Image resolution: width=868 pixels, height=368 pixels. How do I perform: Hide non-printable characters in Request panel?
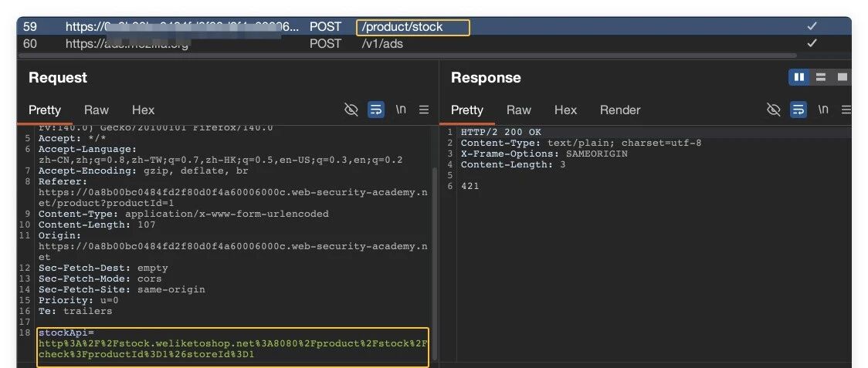point(351,110)
